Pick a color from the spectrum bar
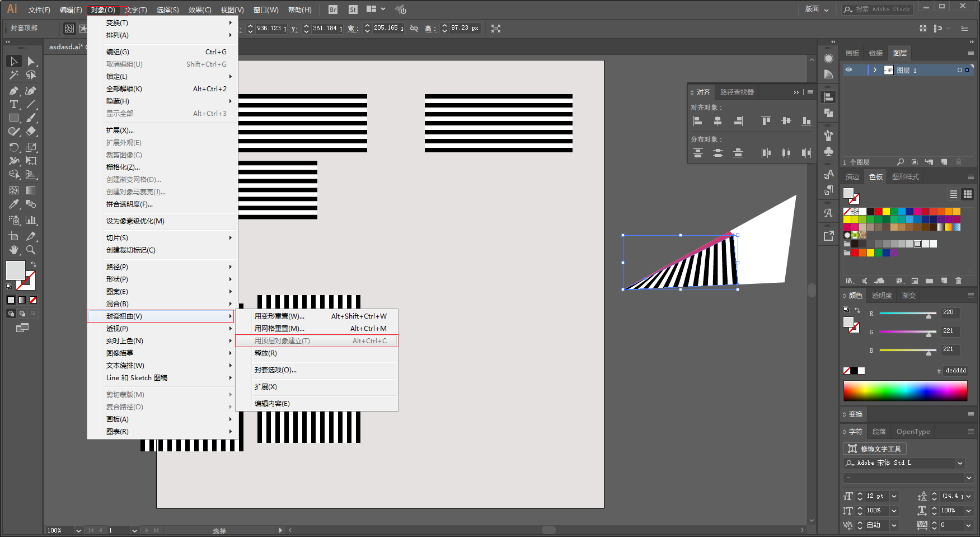 click(905, 391)
